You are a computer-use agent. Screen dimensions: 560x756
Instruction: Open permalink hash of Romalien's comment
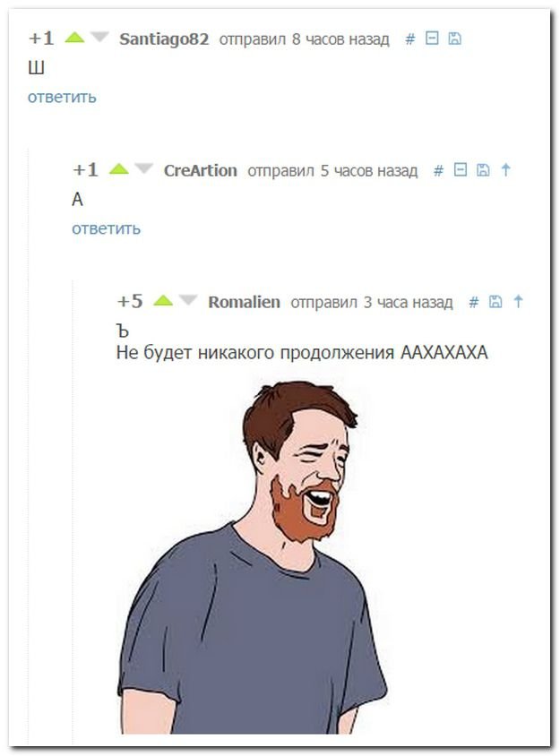(474, 302)
